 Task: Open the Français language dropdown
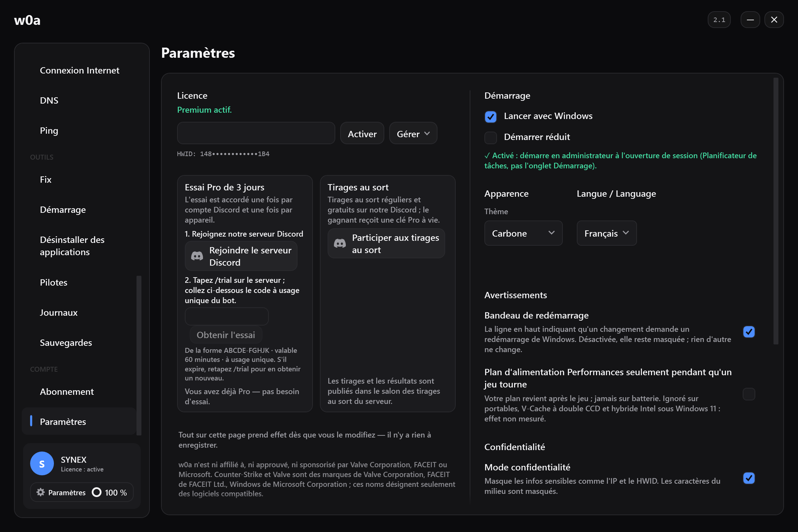pyautogui.click(x=607, y=233)
